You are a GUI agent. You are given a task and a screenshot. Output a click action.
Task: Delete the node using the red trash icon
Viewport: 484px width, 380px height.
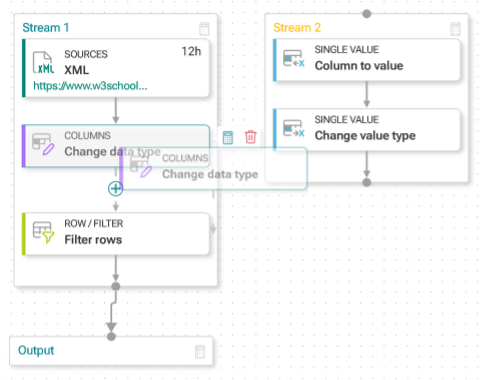point(251,137)
